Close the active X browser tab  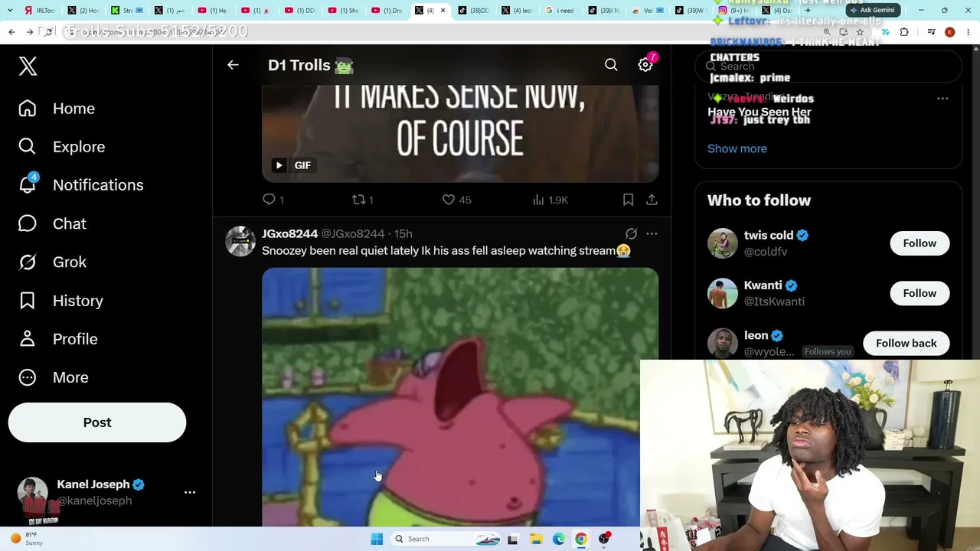(443, 11)
